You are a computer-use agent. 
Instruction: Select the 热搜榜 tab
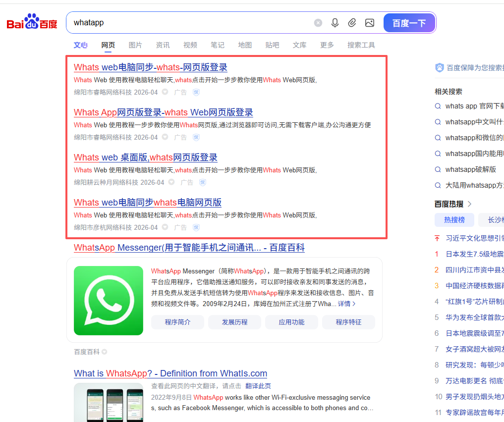(x=454, y=220)
